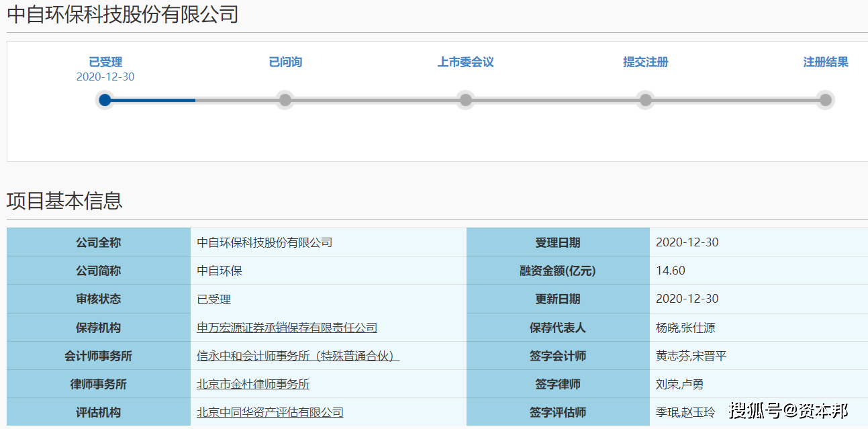The height and width of the screenshot is (429, 868).
Task: Click the 项目基本信息 section heading
Action: pos(64,201)
